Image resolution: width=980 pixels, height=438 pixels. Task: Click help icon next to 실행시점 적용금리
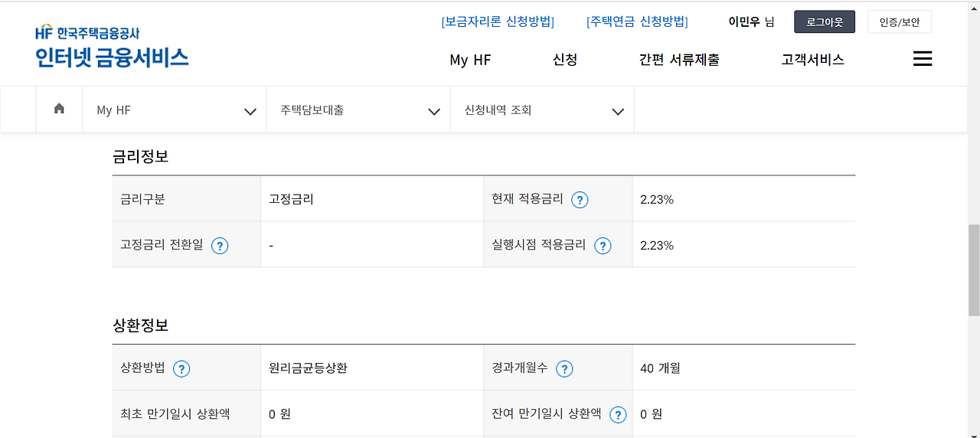tap(603, 246)
